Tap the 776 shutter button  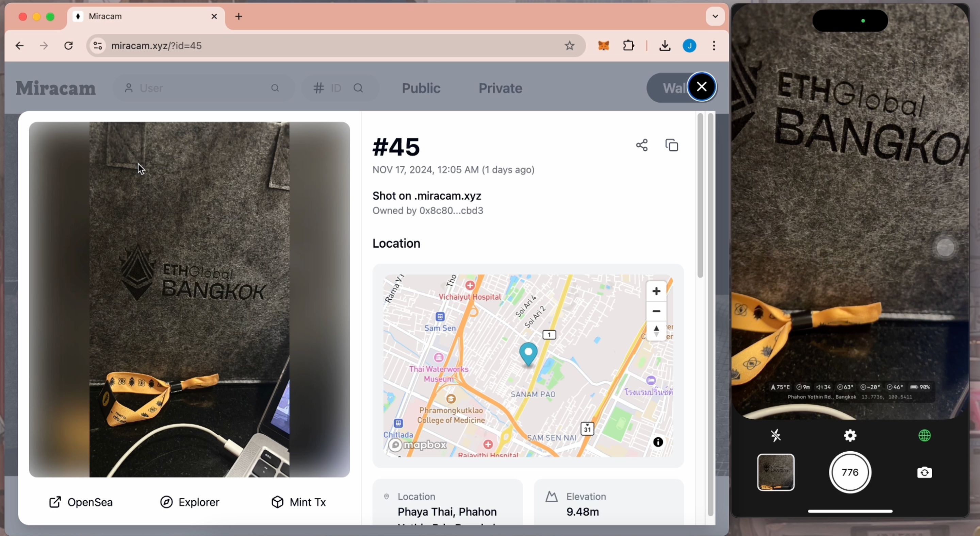(x=850, y=472)
